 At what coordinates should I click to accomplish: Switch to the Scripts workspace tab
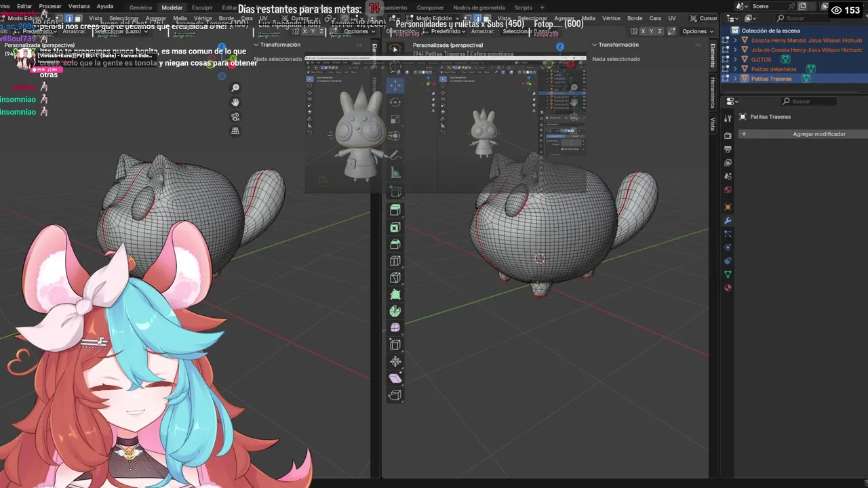[x=523, y=7]
